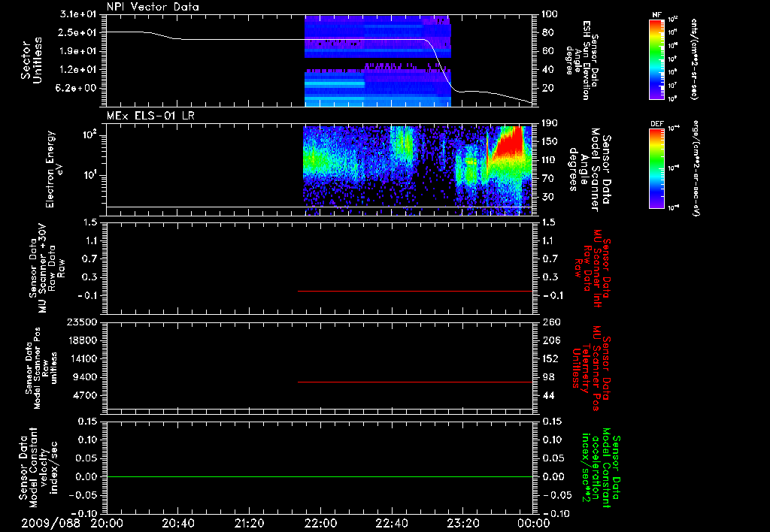Click the red high-flux region in ELS spectrogram

click(511, 144)
